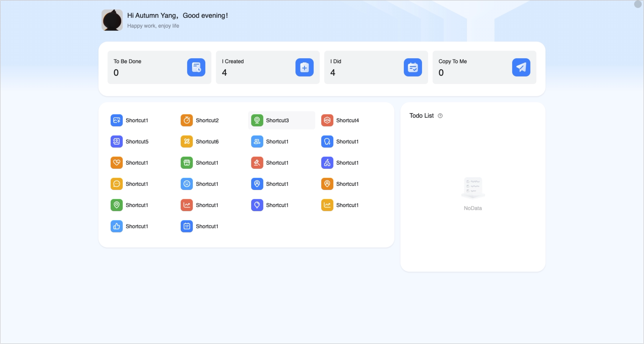Click the blue thumbs-up shortcut icon

click(x=117, y=226)
